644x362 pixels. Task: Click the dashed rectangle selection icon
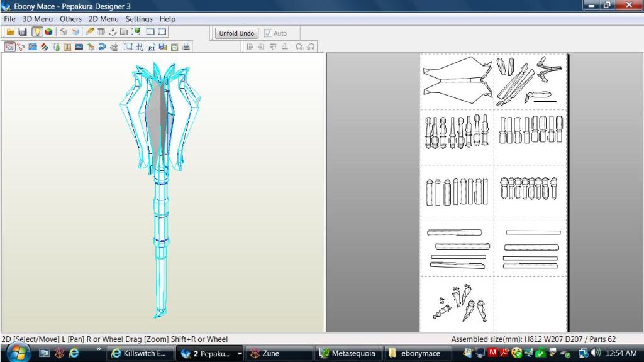click(128, 47)
